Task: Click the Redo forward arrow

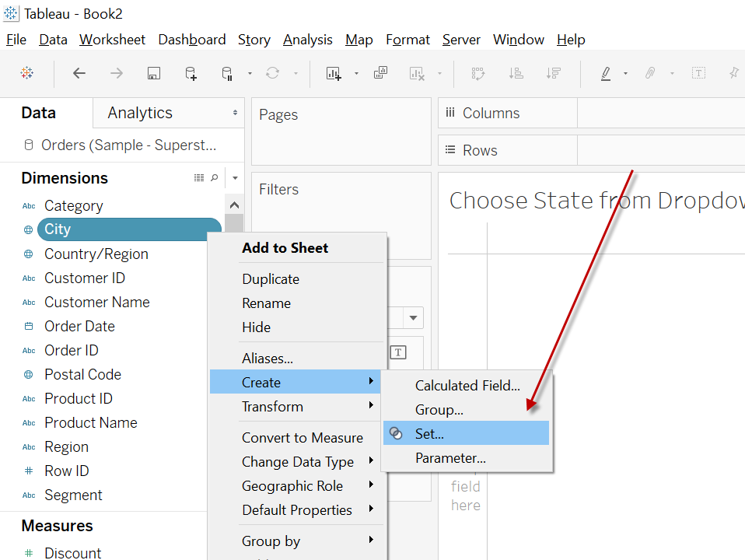Action: pos(117,73)
